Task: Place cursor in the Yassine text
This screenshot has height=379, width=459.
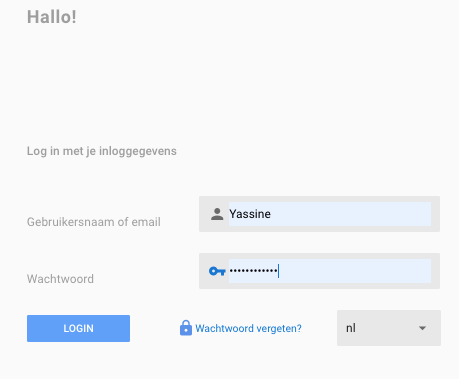Action: point(250,214)
